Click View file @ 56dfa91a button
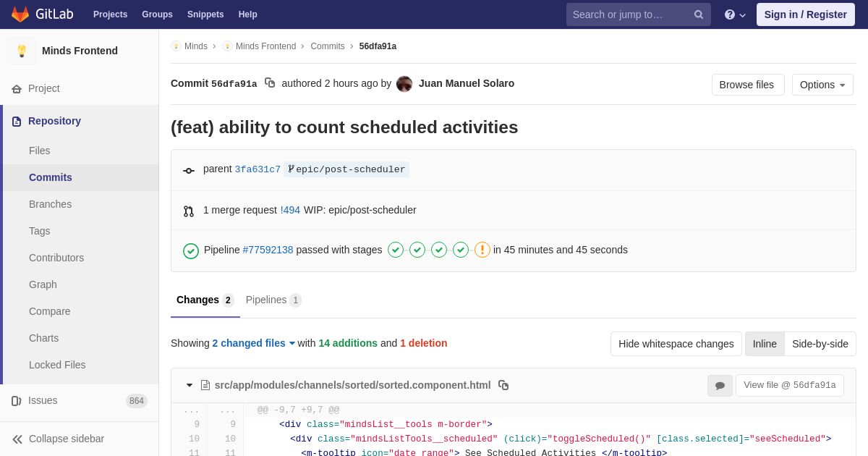 [x=790, y=386]
